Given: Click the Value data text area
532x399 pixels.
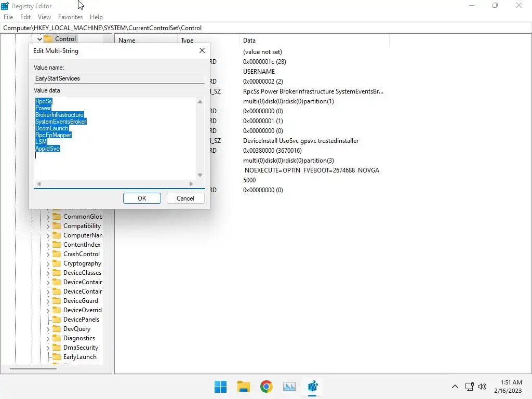Looking at the screenshot, I should (x=115, y=138).
